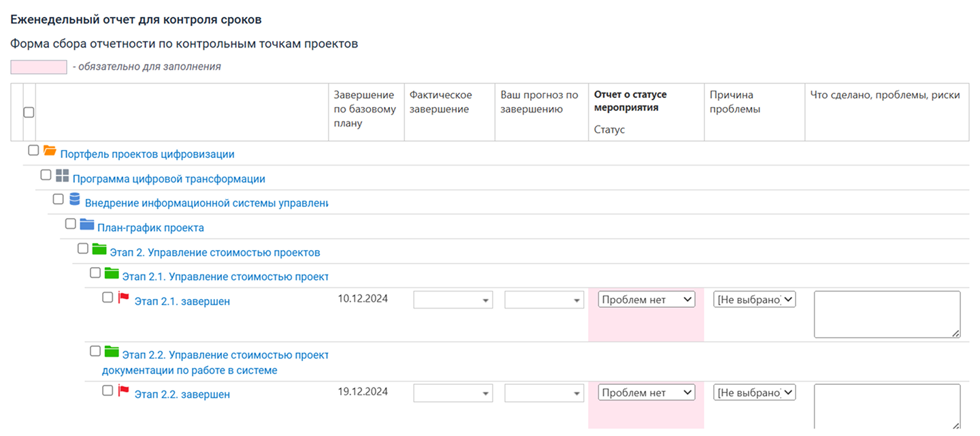
Task: Click the red flag icon for Этап 2.2. завершен
Action: (x=124, y=390)
